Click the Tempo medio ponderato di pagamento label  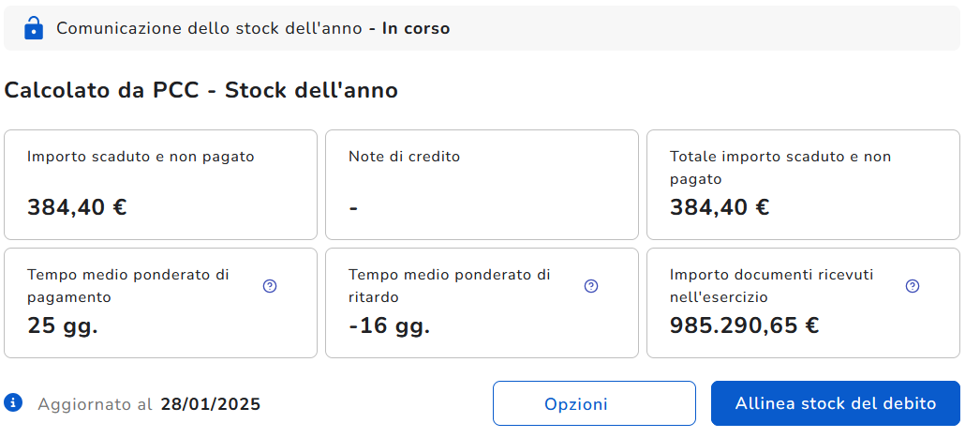coord(128,285)
